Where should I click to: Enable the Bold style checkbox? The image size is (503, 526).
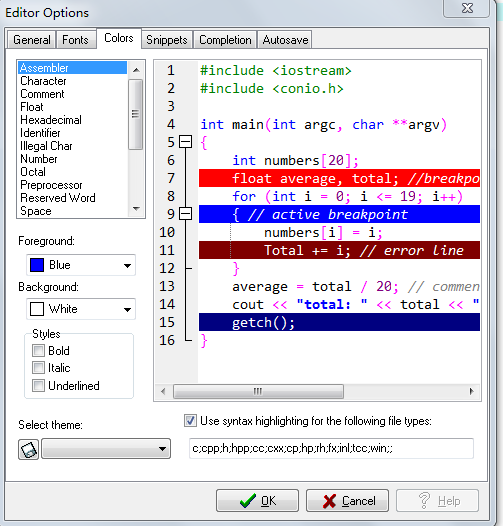click(38, 351)
